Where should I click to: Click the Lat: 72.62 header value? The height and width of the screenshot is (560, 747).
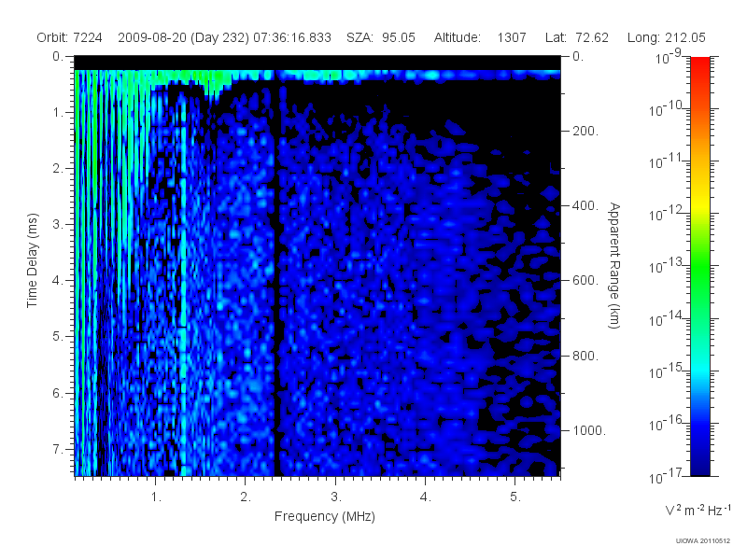(x=577, y=37)
